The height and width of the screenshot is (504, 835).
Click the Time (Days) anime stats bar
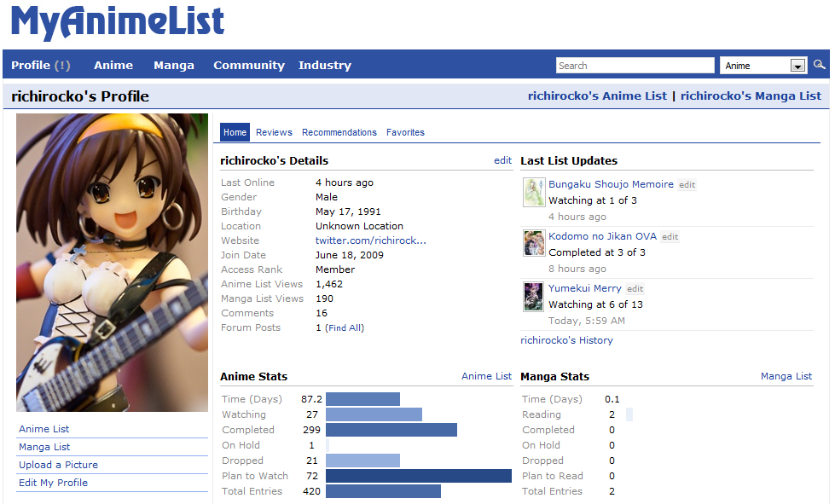(x=362, y=399)
